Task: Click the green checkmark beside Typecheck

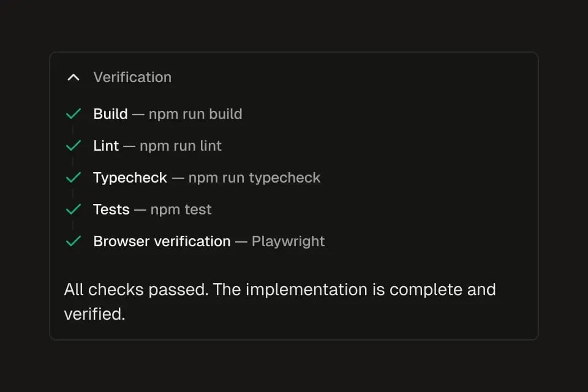Action: click(73, 177)
